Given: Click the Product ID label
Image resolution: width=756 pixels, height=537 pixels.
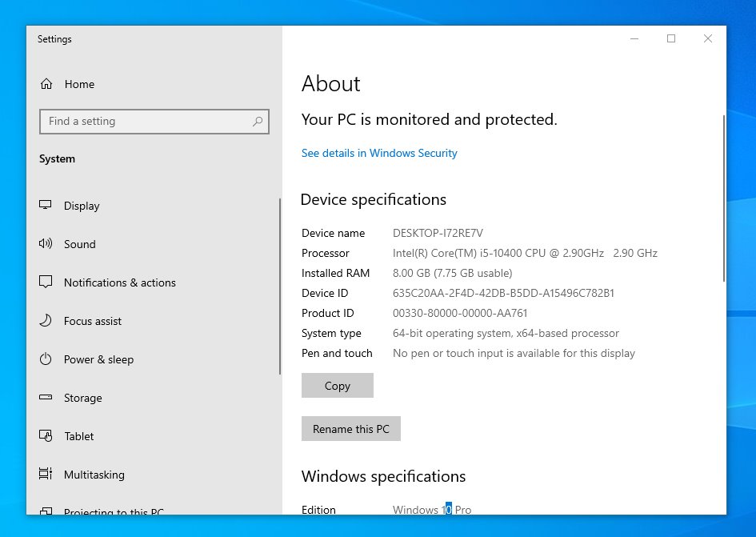Looking at the screenshot, I should pyautogui.click(x=328, y=313).
